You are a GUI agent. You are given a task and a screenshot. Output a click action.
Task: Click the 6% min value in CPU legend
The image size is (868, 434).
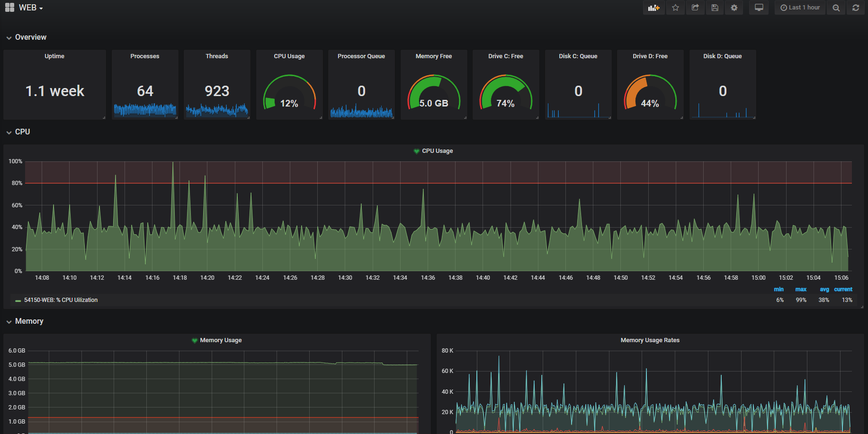click(780, 300)
